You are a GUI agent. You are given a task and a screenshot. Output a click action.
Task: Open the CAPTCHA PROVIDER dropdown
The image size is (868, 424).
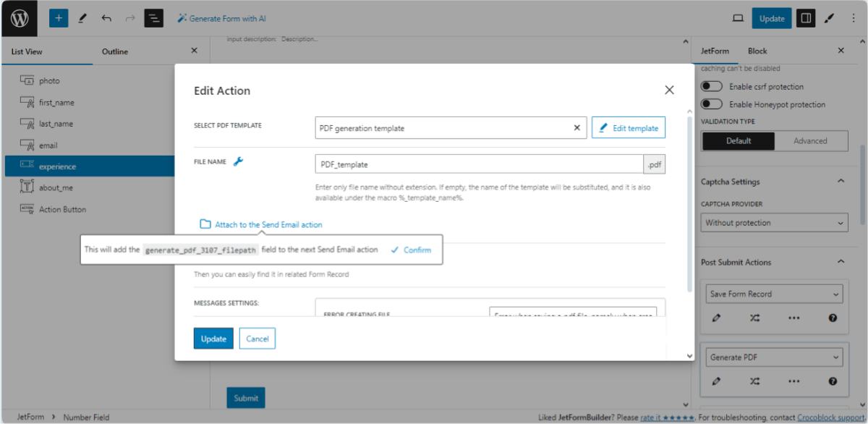pyautogui.click(x=774, y=222)
